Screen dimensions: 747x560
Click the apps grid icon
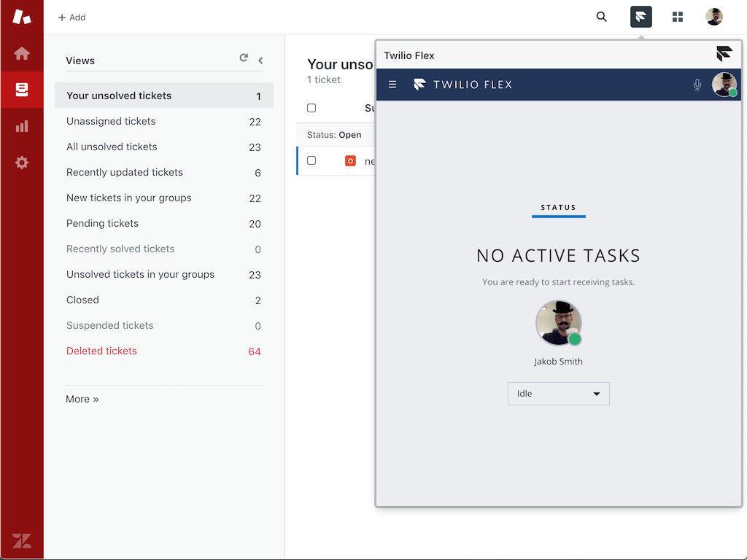tap(678, 16)
